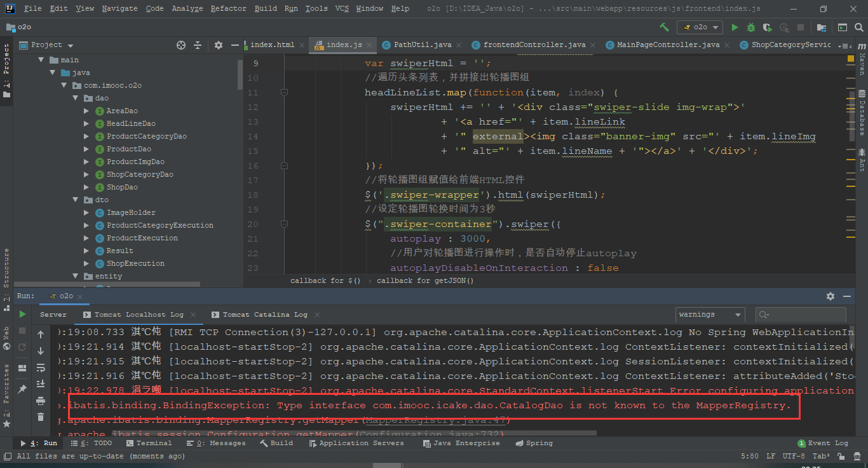Image resolution: width=868 pixels, height=468 pixels.
Task: Open the o2o run configuration dropdown
Action: click(700, 27)
